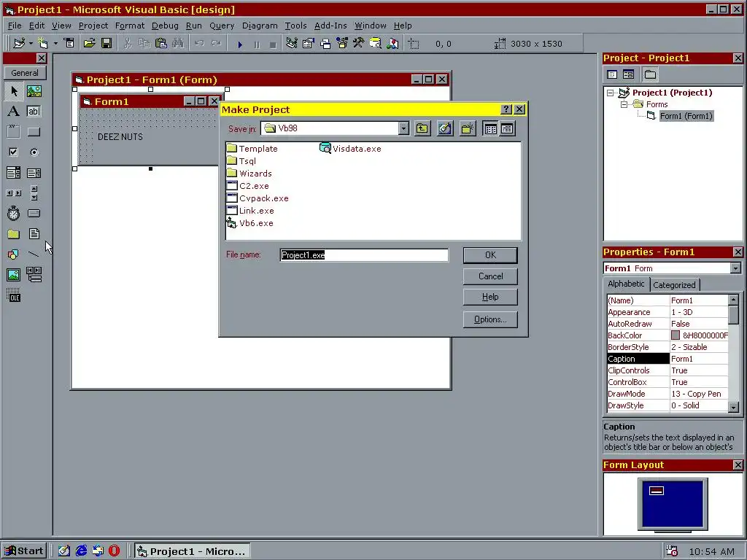Select the Label control (A icon)
Viewport: 747px width, 560px height.
14,112
